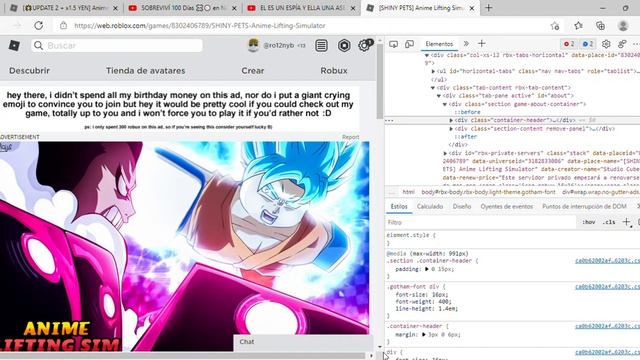Image resolution: width=640 pixels, height=360 pixels.
Task: Select the Estilos styles tab
Action: (x=399, y=207)
